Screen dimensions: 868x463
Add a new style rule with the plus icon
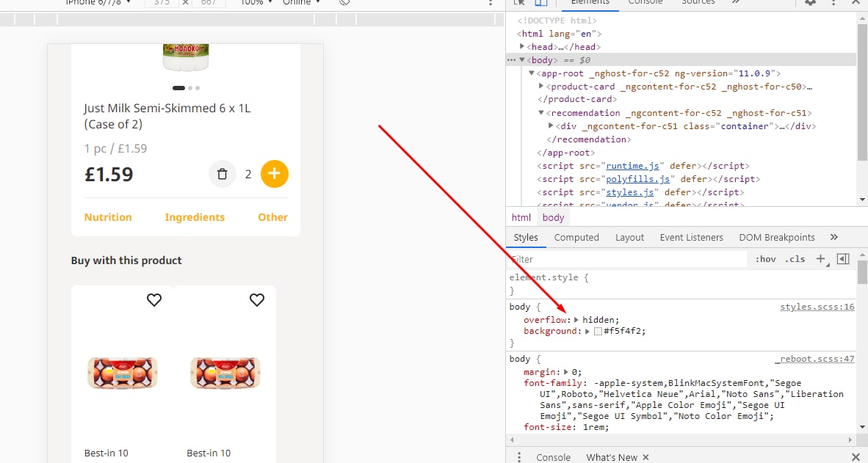point(821,259)
